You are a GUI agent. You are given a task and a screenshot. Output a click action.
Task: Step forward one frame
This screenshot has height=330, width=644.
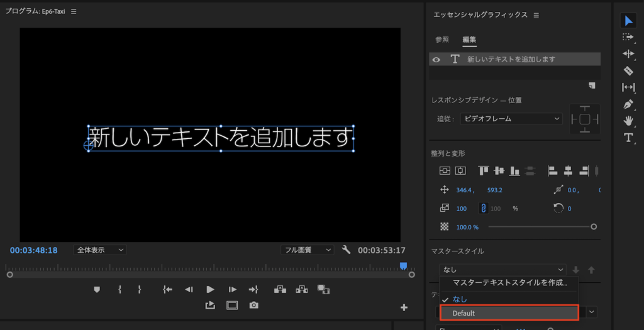(x=233, y=290)
